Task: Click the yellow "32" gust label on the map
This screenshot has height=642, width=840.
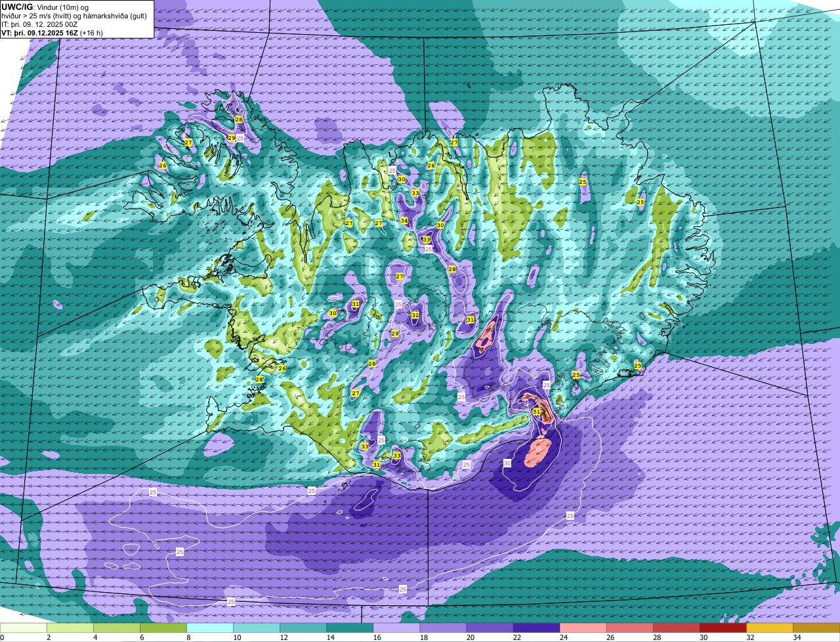Action: (415, 315)
